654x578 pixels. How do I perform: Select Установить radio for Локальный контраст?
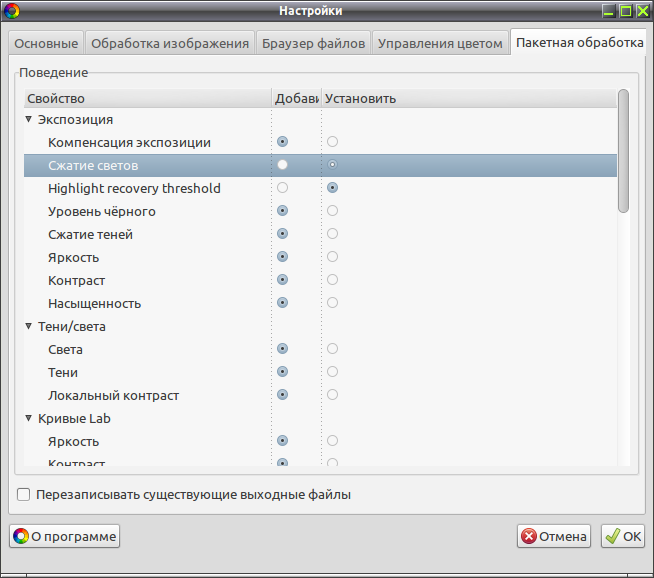point(332,395)
